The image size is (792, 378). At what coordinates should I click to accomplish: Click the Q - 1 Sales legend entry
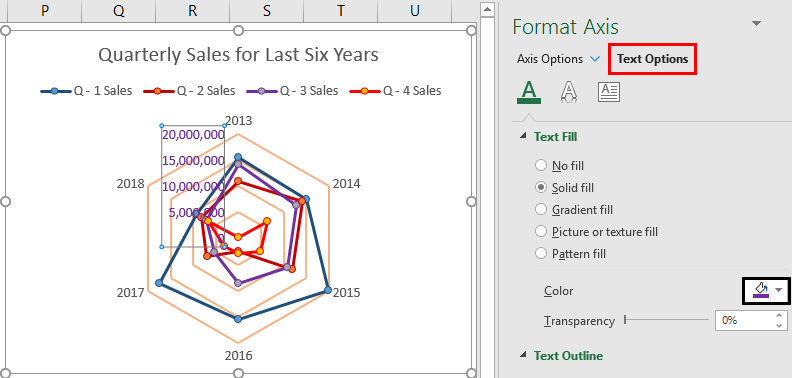click(x=86, y=91)
